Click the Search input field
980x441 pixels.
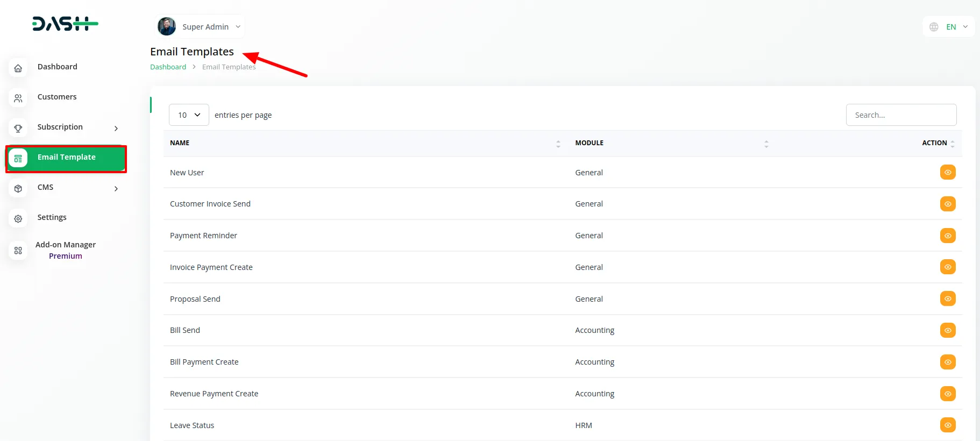coord(901,115)
